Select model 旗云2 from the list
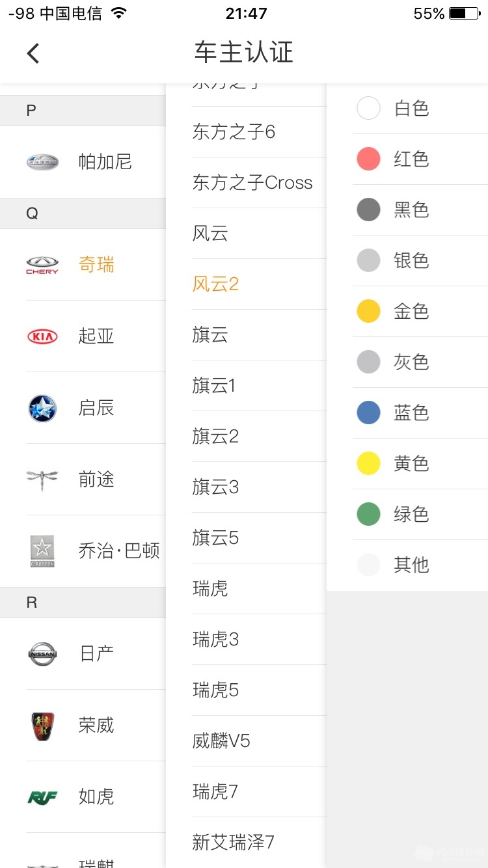 [x=246, y=437]
